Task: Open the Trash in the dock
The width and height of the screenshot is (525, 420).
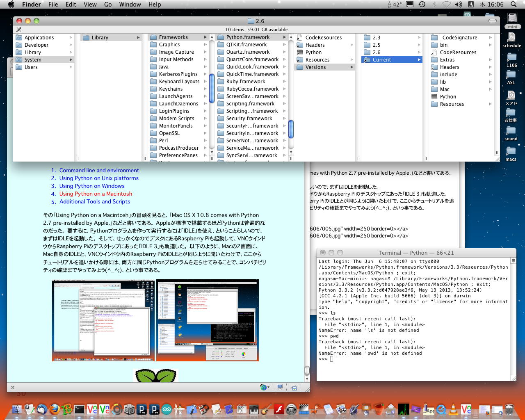Action: 509,409
